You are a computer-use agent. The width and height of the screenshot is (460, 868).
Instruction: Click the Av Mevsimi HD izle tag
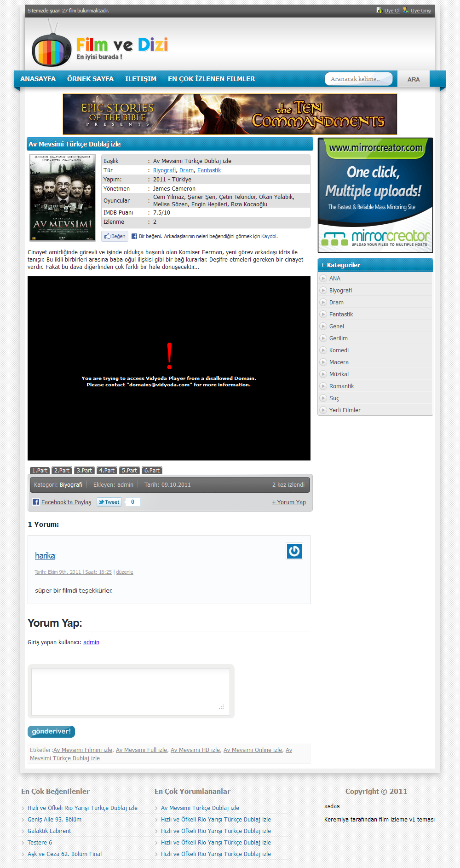click(195, 750)
